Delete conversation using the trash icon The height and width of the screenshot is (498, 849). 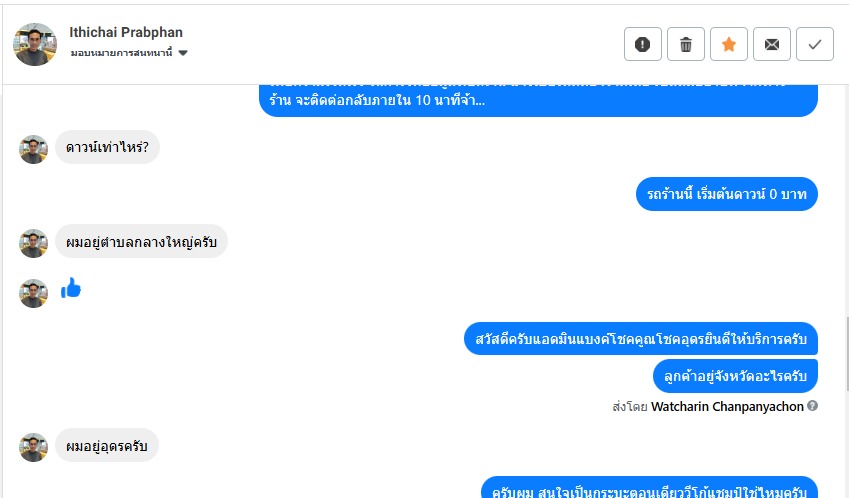pos(686,44)
